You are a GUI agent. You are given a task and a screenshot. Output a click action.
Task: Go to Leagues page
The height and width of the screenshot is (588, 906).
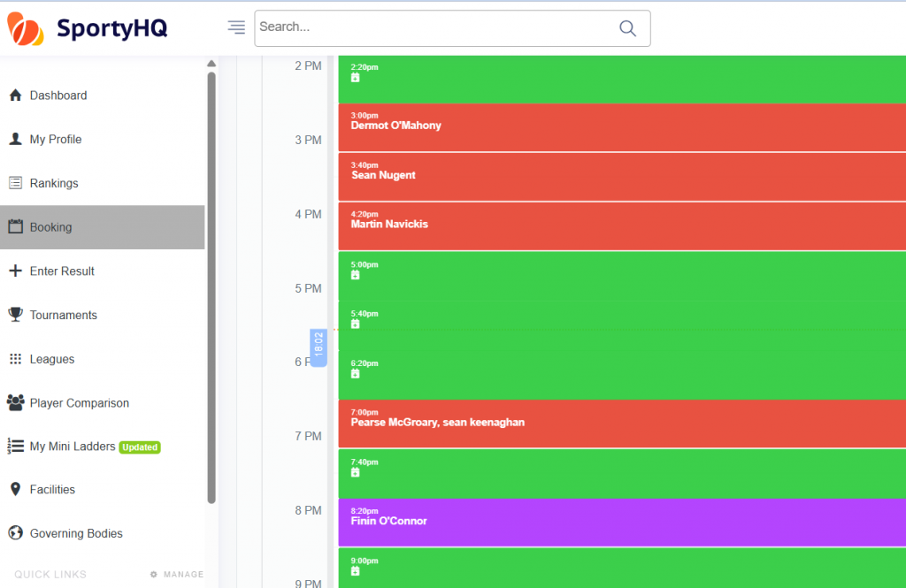(x=52, y=359)
